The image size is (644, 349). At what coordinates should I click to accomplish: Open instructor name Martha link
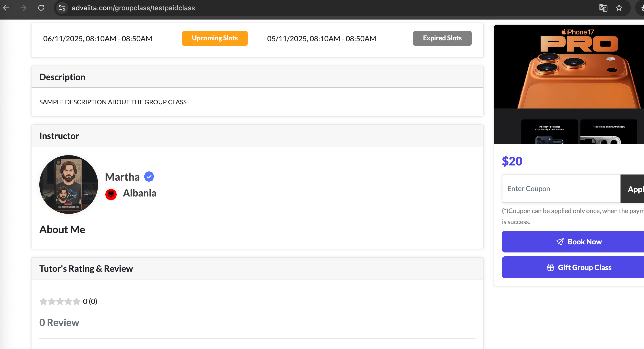[122, 177]
